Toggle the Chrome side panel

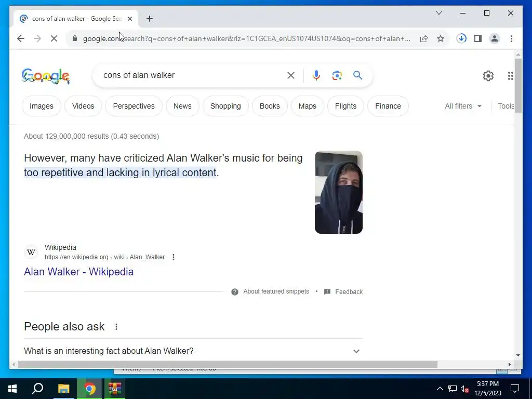click(478, 38)
